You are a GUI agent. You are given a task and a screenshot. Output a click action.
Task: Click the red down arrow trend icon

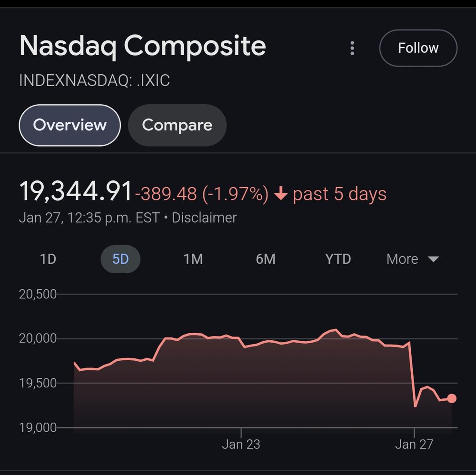(x=281, y=194)
